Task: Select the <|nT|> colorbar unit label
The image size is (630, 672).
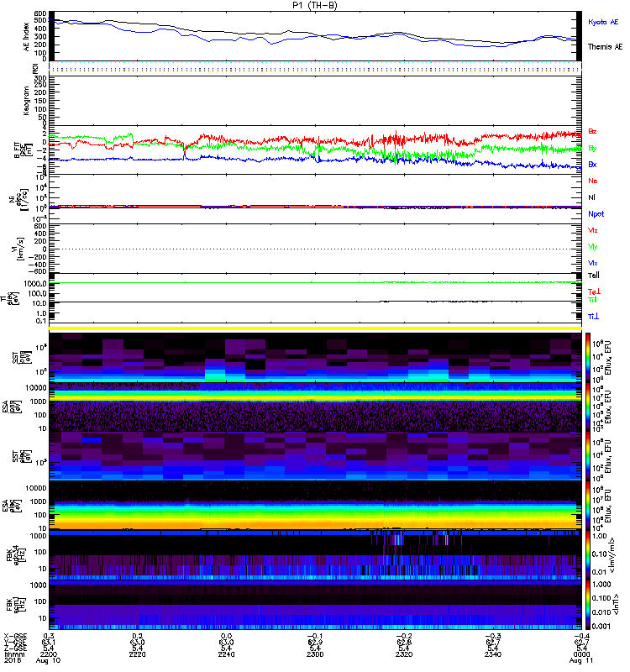Action: (617, 605)
